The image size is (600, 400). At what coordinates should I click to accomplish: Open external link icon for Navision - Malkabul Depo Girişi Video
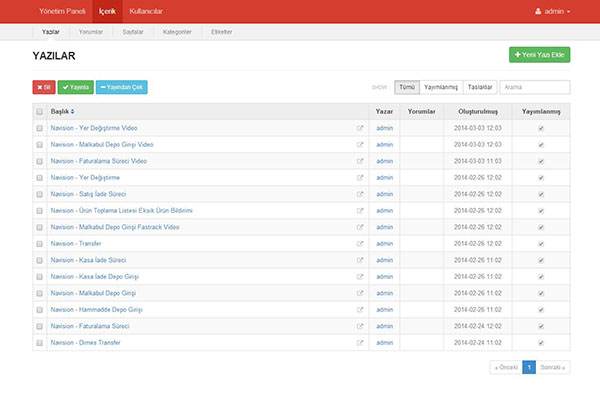pos(360,145)
